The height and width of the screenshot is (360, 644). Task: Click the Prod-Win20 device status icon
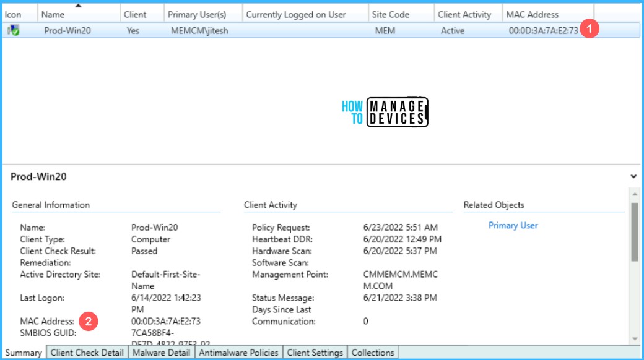point(13,30)
